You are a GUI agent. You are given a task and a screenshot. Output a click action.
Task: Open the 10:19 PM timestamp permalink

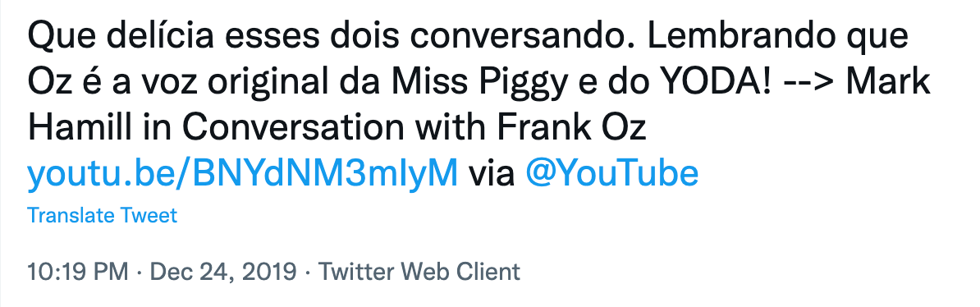coord(77,272)
